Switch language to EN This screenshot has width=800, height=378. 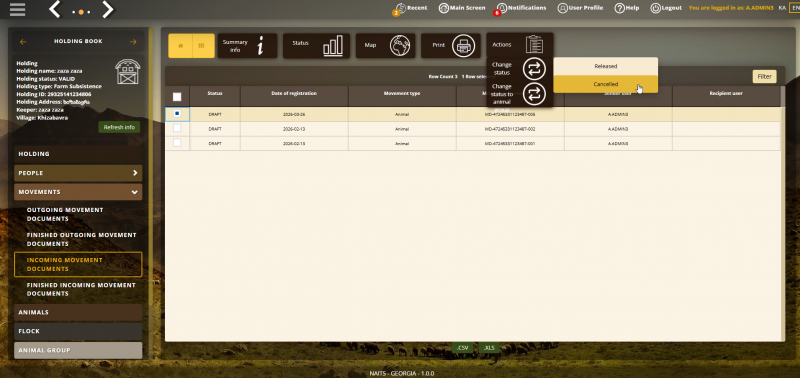pyautogui.click(x=795, y=8)
